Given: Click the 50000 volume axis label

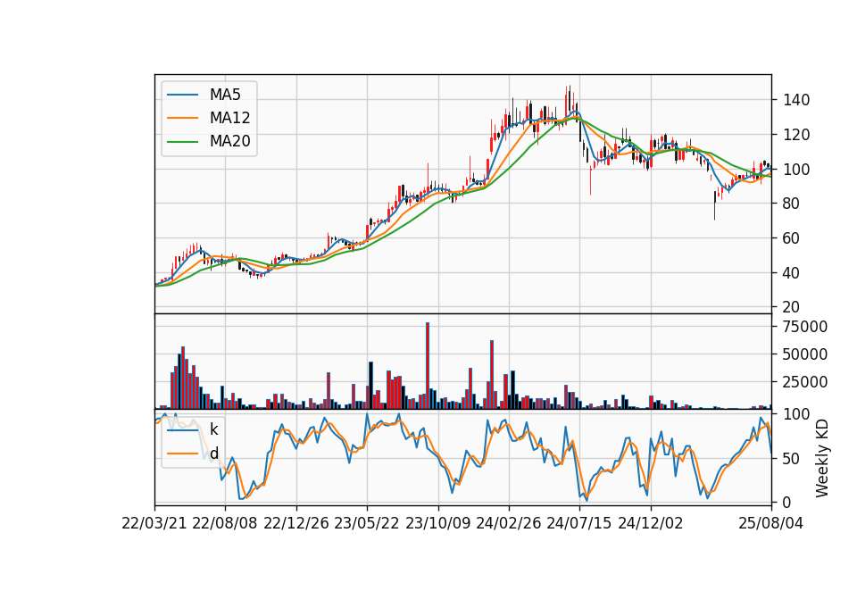Looking at the screenshot, I should click(805, 354).
